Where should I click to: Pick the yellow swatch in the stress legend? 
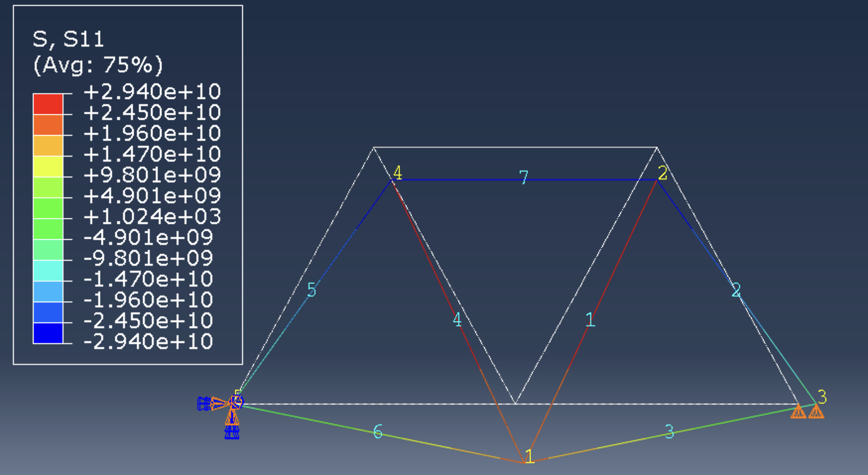point(48,167)
